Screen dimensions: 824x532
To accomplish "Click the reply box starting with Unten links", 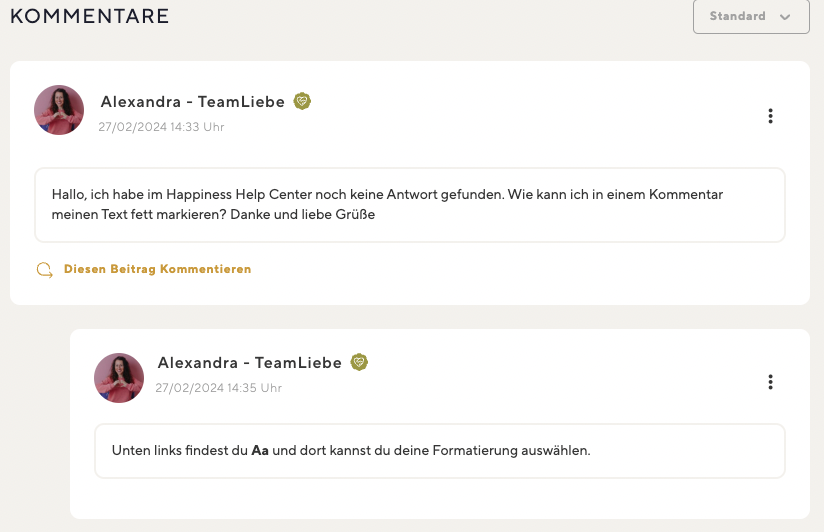I will pos(440,451).
